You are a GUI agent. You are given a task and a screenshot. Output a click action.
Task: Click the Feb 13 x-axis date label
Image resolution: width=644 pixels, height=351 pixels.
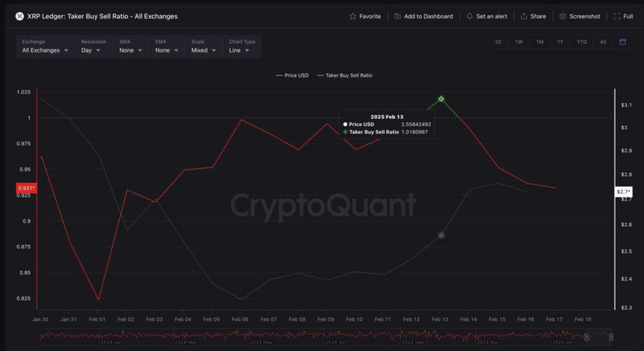[x=440, y=320]
